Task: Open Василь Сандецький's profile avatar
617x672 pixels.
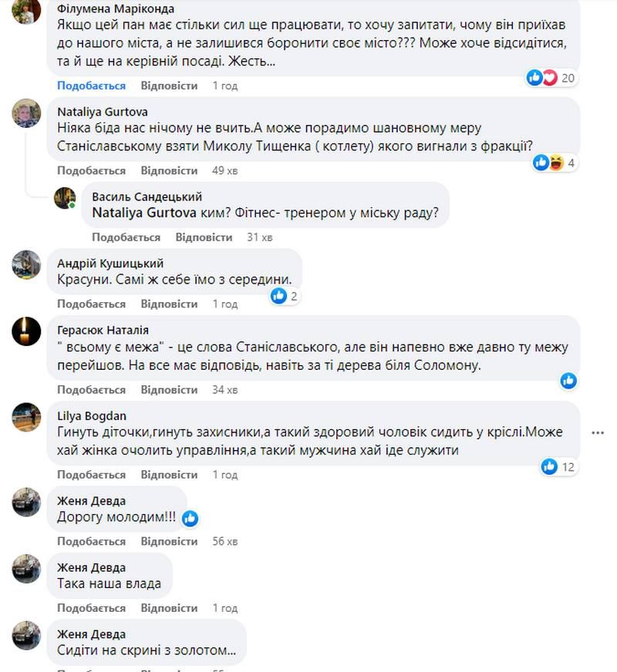Action: coord(65,200)
